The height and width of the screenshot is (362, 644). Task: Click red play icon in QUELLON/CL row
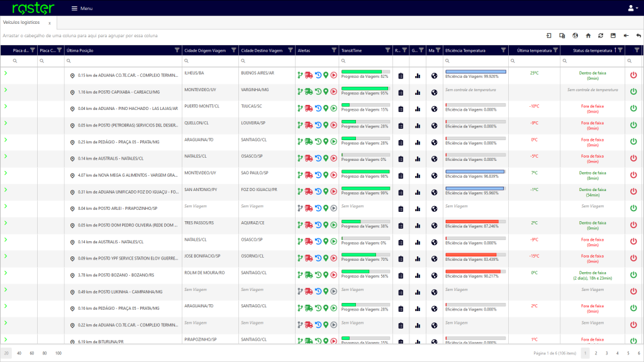coord(333,125)
